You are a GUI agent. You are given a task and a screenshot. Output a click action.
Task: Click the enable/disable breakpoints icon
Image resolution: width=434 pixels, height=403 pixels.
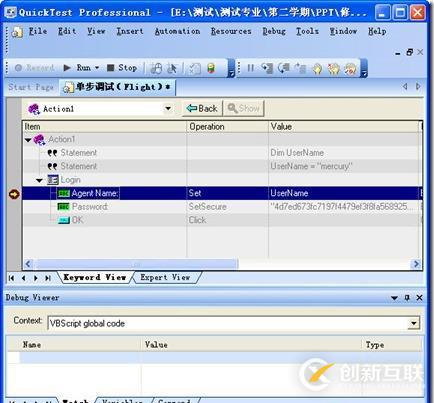[x=350, y=69]
